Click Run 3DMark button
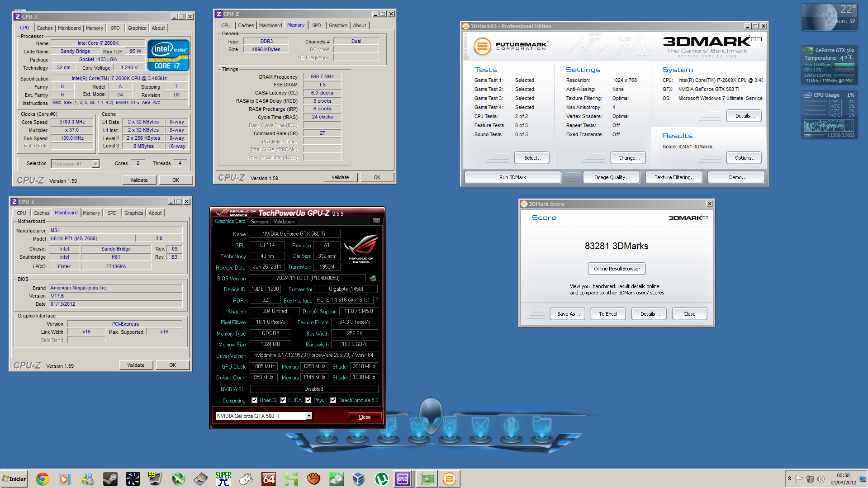Image resolution: width=868 pixels, height=488 pixels. tap(512, 177)
